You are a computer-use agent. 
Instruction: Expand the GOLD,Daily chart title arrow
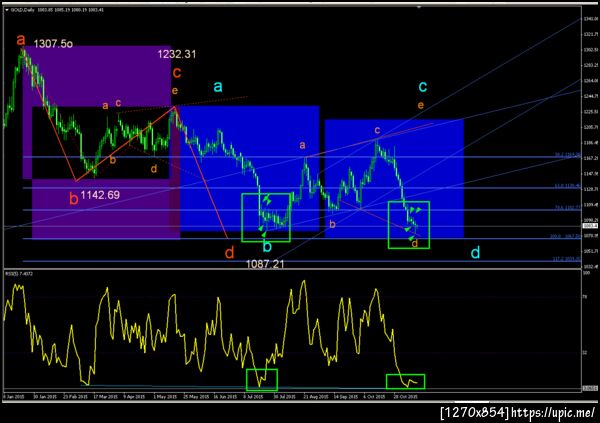coord(7,10)
